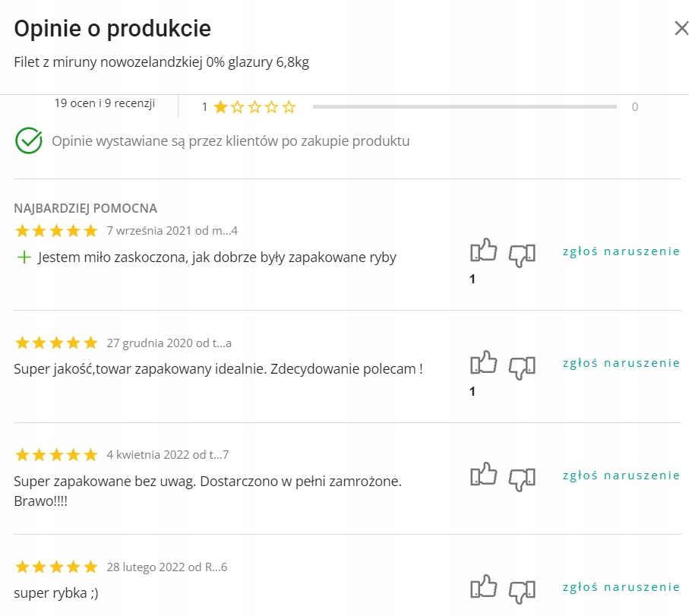Click the 'Opinie wystawiane są przez klientów' notice
The width and height of the screenshot is (689, 616).
(230, 141)
